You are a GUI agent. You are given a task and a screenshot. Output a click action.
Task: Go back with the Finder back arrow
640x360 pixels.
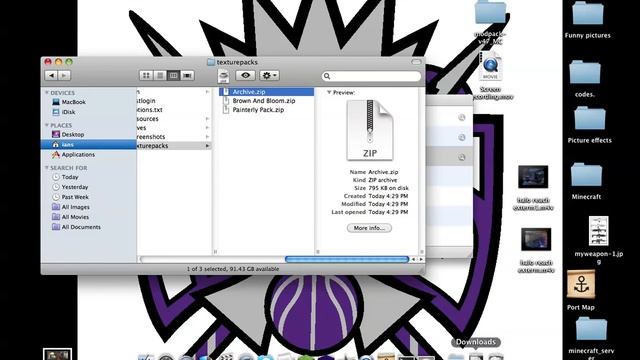(51, 76)
